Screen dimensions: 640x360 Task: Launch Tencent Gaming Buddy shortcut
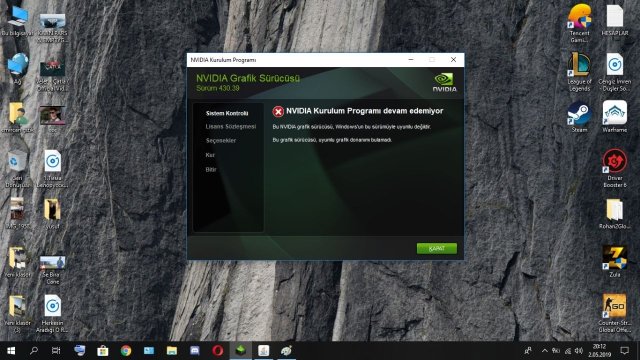click(580, 23)
